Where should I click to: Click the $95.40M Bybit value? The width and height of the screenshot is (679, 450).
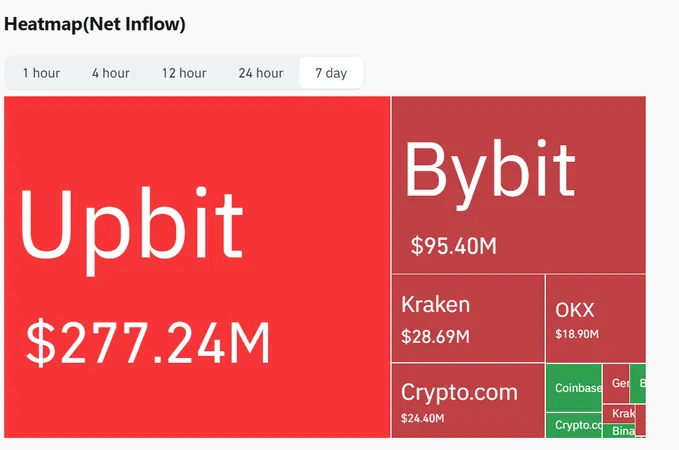click(454, 246)
